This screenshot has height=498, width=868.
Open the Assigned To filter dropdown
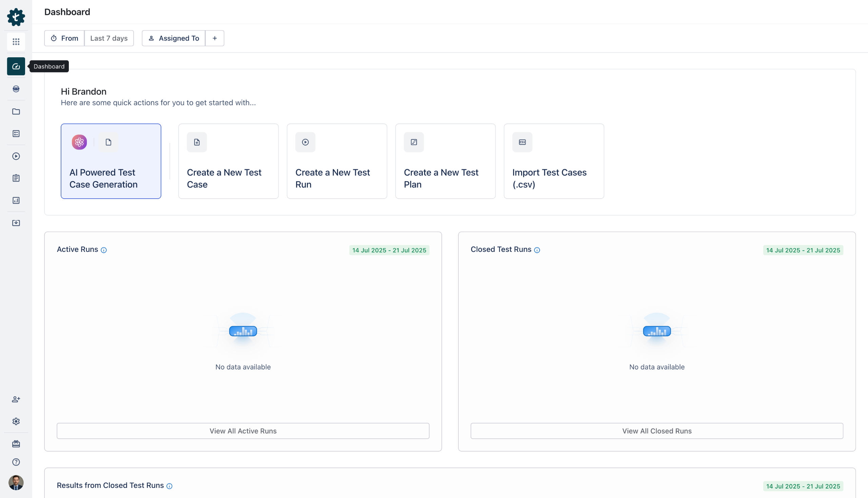click(x=174, y=38)
